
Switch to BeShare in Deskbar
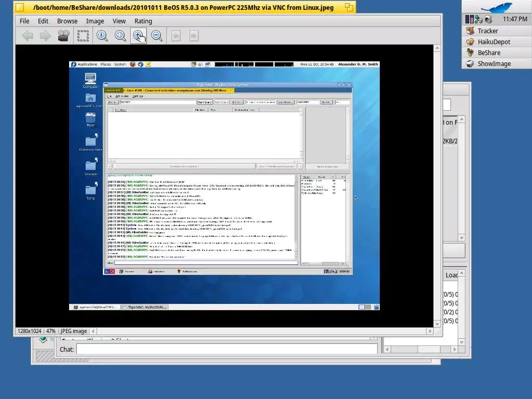pos(497,52)
